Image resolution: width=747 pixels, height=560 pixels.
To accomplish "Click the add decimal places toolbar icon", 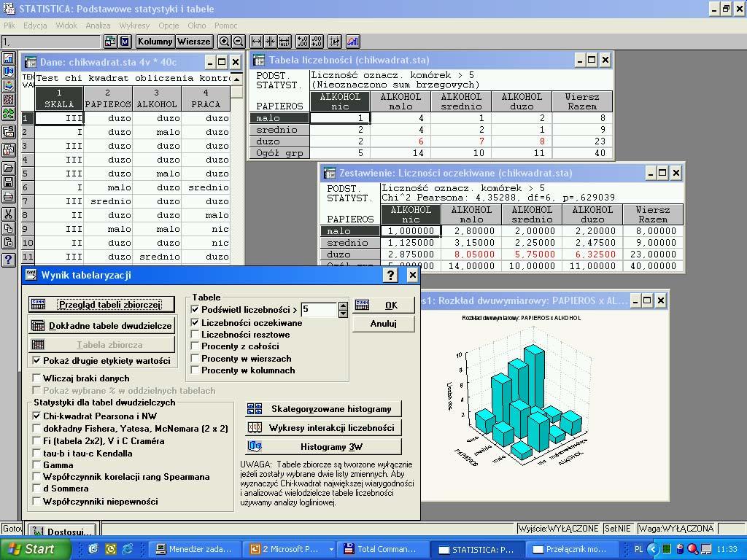I will (302, 42).
